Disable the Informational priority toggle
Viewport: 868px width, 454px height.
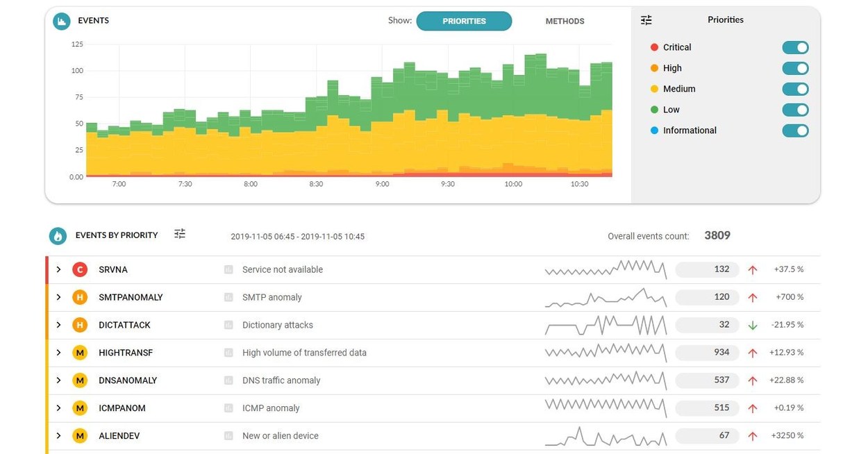tap(795, 131)
